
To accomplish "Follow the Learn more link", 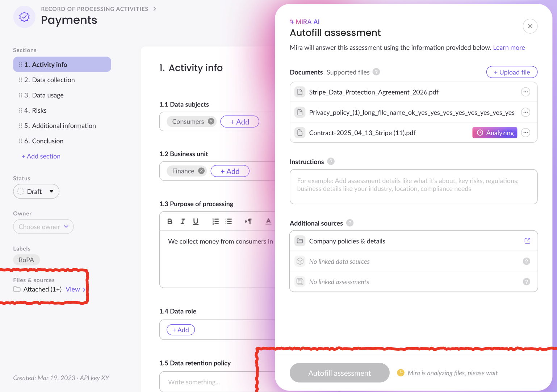I will 509,47.
